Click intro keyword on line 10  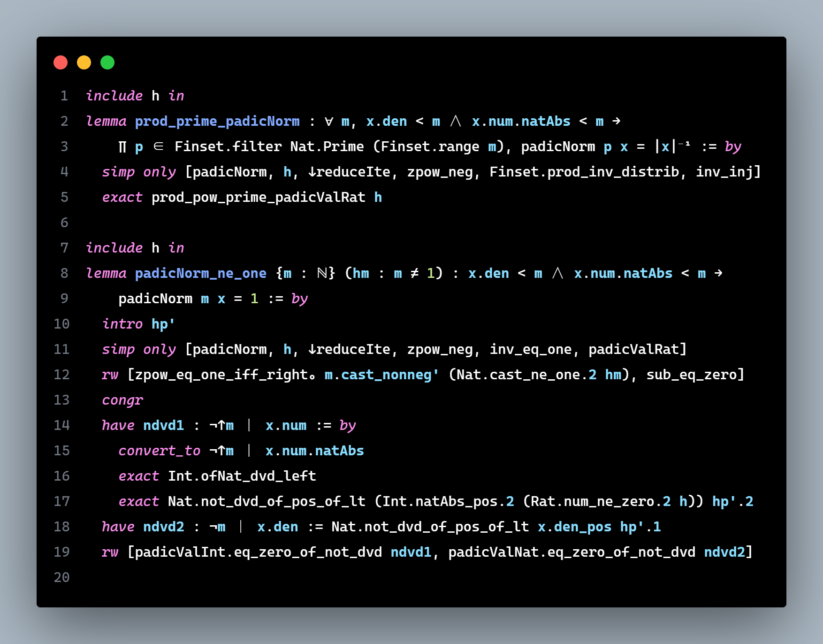coord(122,324)
